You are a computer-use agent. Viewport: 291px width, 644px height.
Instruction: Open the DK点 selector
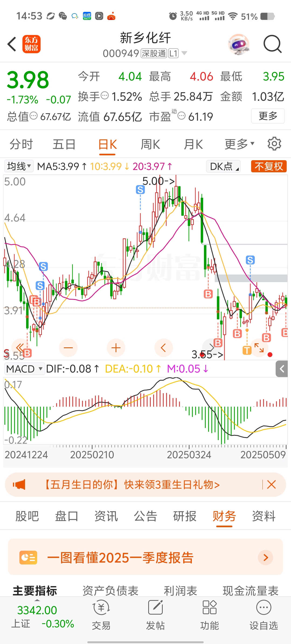coord(223,166)
